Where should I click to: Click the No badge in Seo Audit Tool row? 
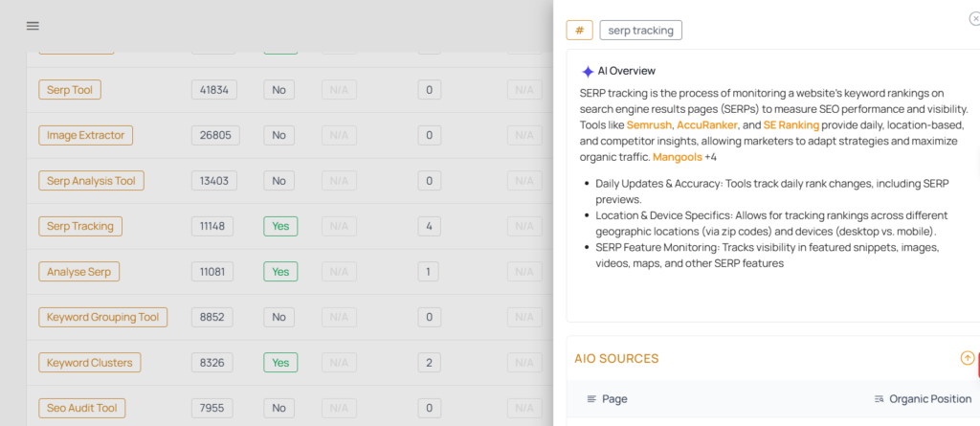(x=278, y=408)
